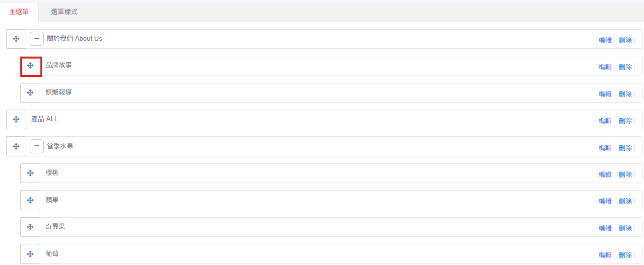Collapse the 當季水果 submenu

pos(37,146)
